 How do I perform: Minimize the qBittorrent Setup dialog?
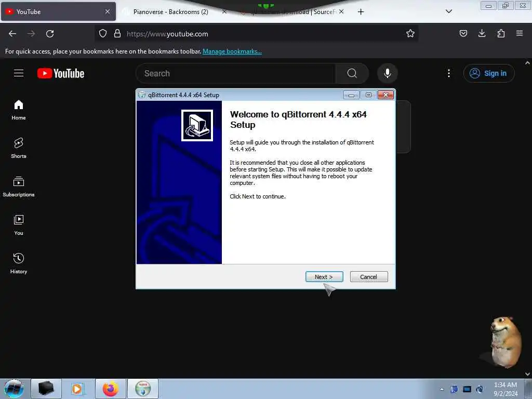351,95
